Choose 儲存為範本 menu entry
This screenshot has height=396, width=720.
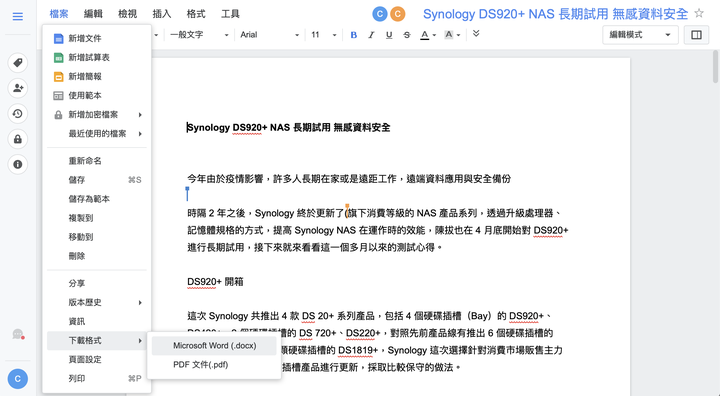(97, 199)
